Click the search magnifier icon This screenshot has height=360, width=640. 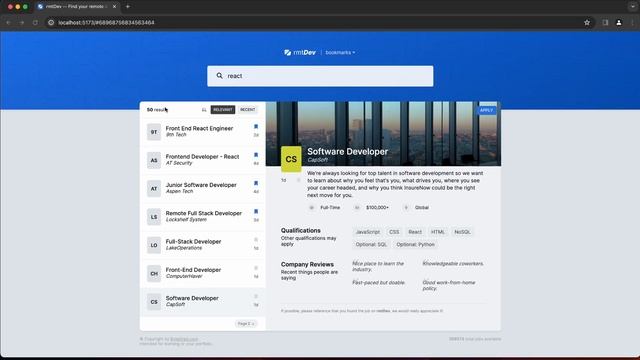220,76
